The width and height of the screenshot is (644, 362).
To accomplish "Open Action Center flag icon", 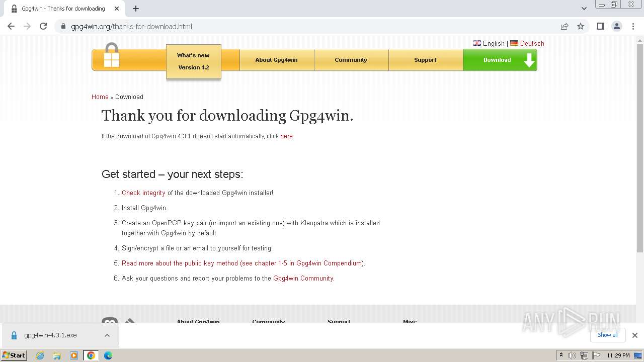I will tap(595, 355).
